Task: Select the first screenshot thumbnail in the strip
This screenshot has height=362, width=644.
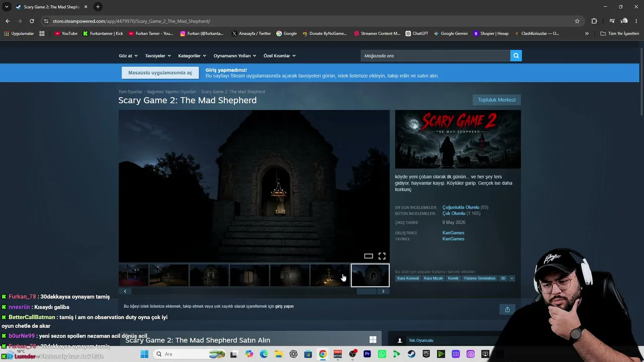Action: (x=133, y=276)
